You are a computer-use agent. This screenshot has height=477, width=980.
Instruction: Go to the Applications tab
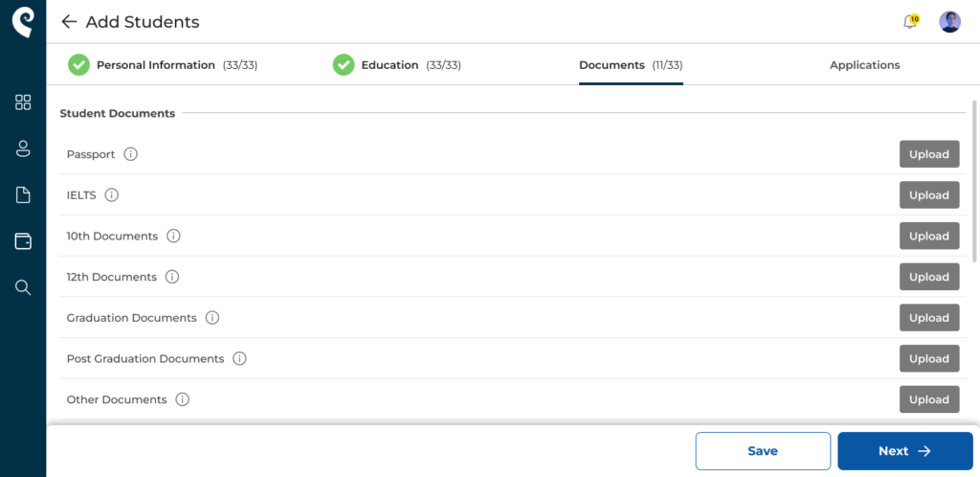coord(864,65)
